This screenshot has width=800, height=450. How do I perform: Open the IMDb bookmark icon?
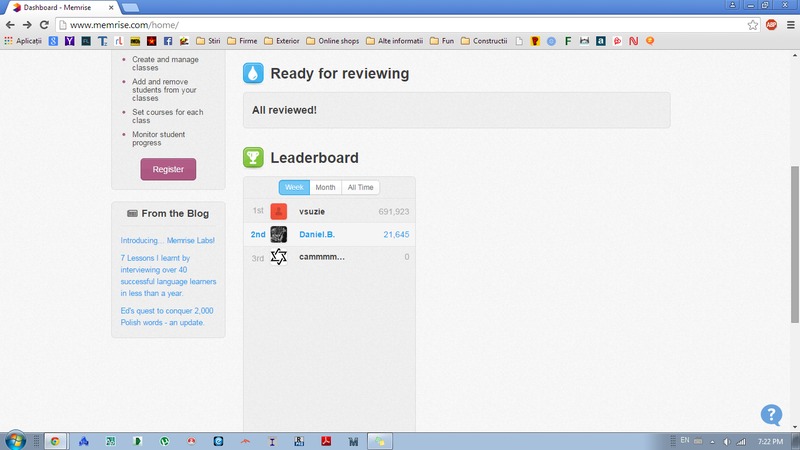[135, 41]
